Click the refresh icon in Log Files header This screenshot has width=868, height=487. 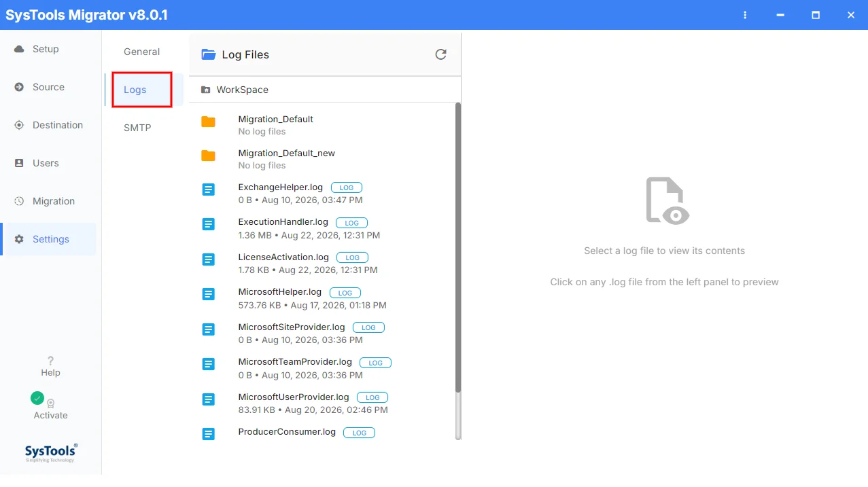(440, 54)
